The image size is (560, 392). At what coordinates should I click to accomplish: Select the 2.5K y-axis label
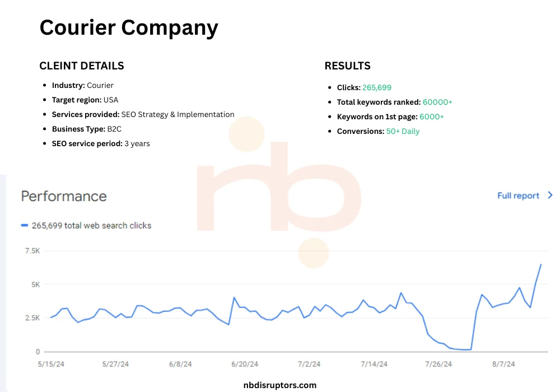pos(30,318)
